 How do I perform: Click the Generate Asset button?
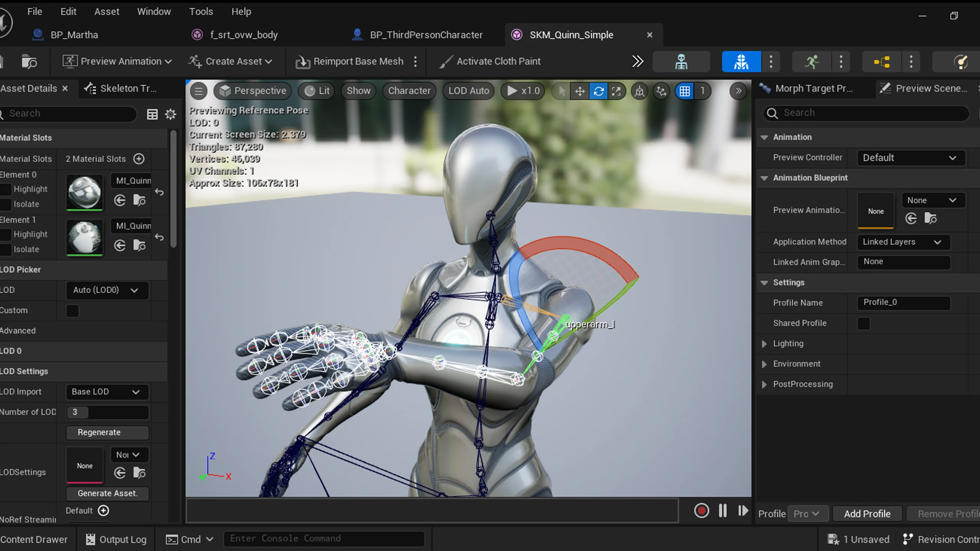(107, 493)
